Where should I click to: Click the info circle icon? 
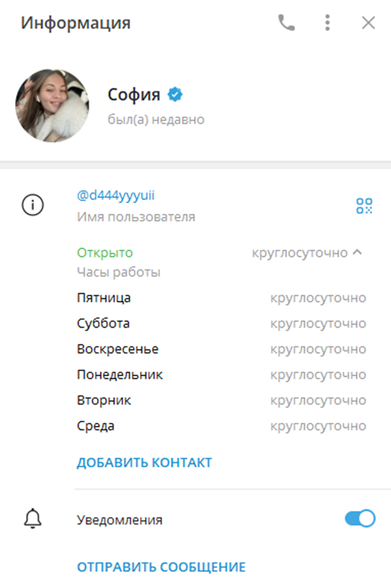coord(33,205)
